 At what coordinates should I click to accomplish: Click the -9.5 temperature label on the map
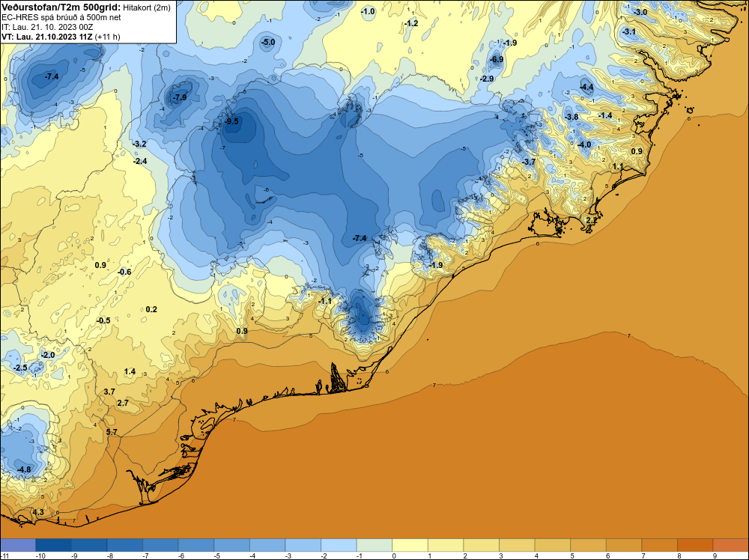coord(231,121)
